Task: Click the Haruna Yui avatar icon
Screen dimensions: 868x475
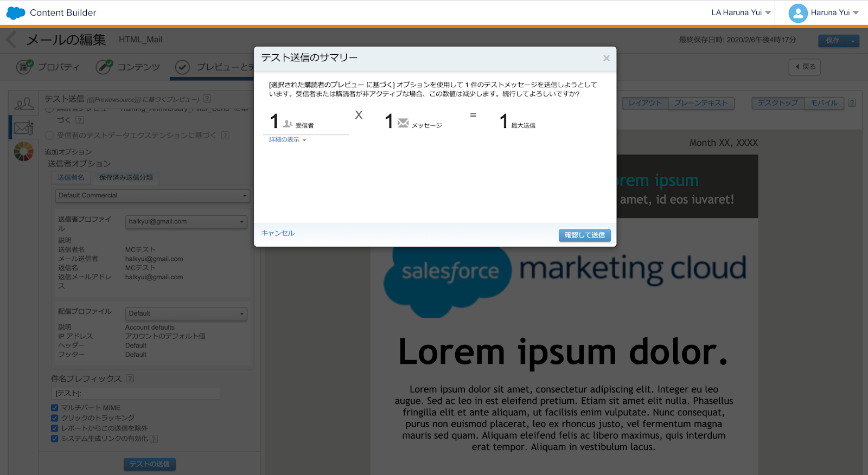Action: coord(798,13)
